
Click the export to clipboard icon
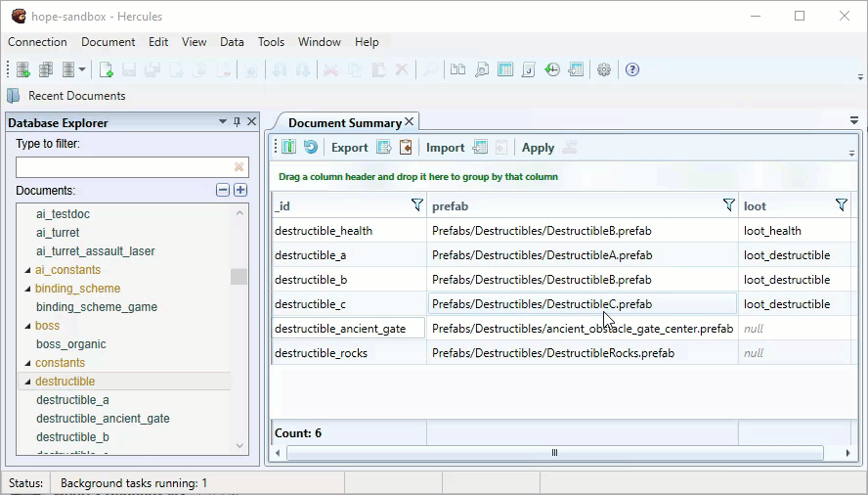[x=406, y=147]
